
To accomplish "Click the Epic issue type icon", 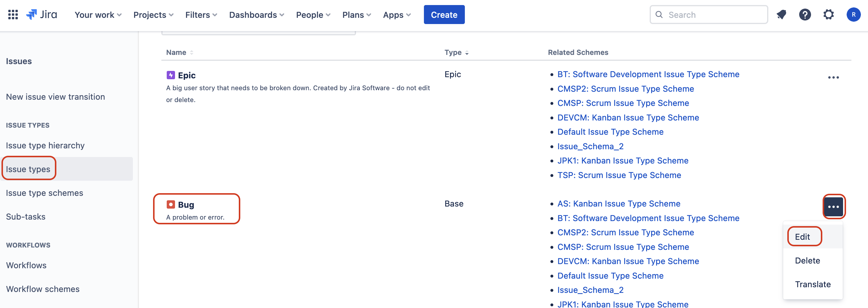I will 171,75.
